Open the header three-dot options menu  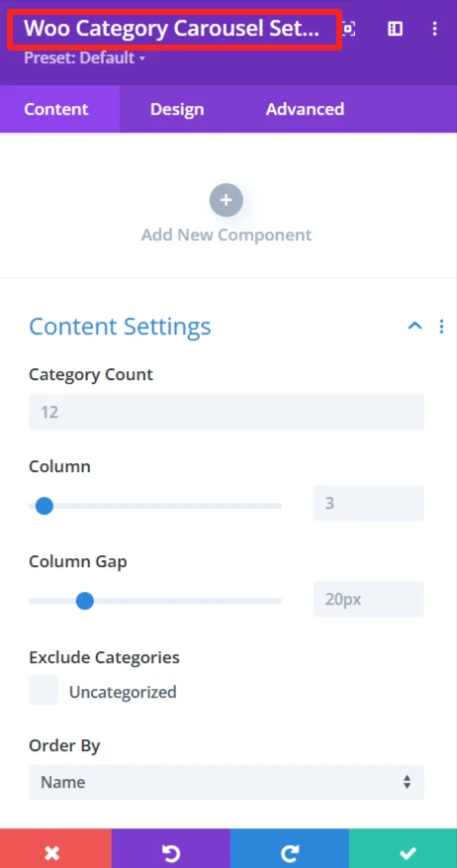(x=435, y=29)
